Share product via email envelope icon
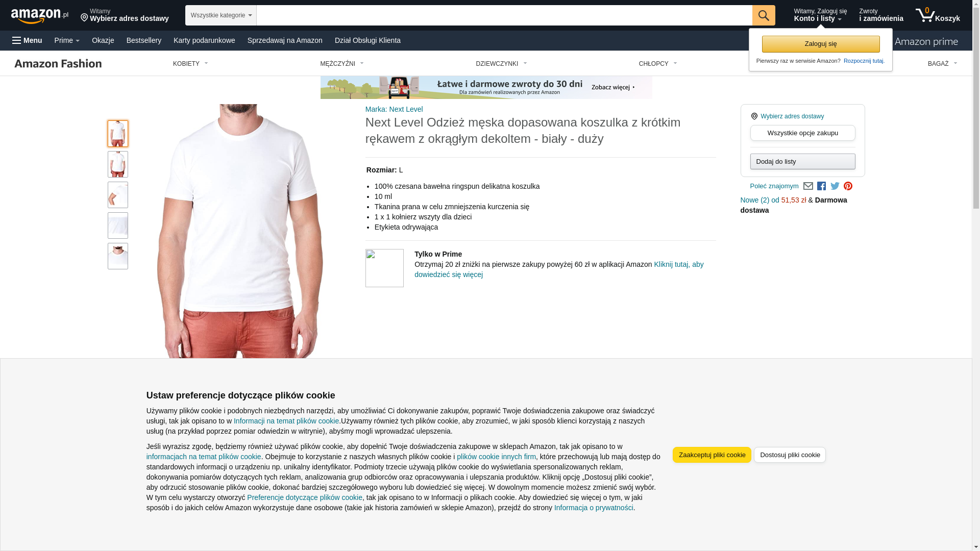 point(808,186)
